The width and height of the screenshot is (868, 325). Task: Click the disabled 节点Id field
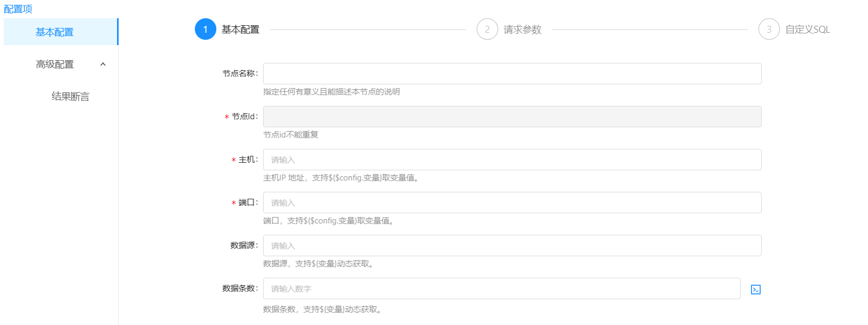pyautogui.click(x=512, y=117)
